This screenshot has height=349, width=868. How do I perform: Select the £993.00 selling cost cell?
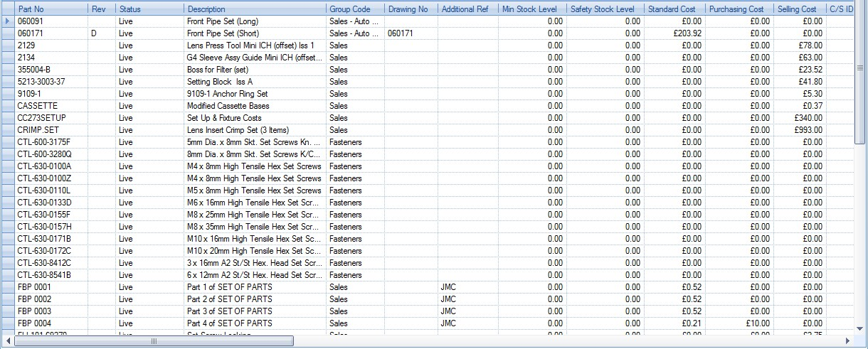[x=799, y=130]
